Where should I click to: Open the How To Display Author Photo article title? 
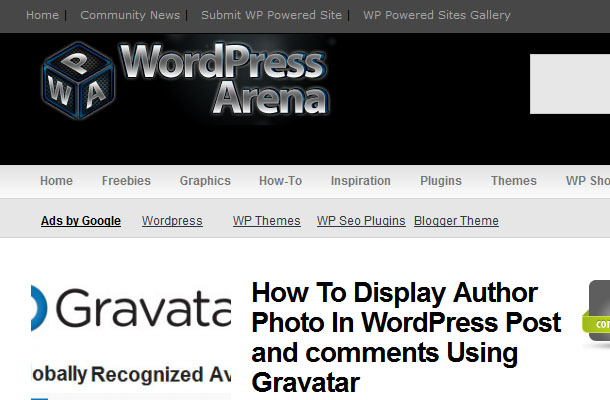pos(406,337)
